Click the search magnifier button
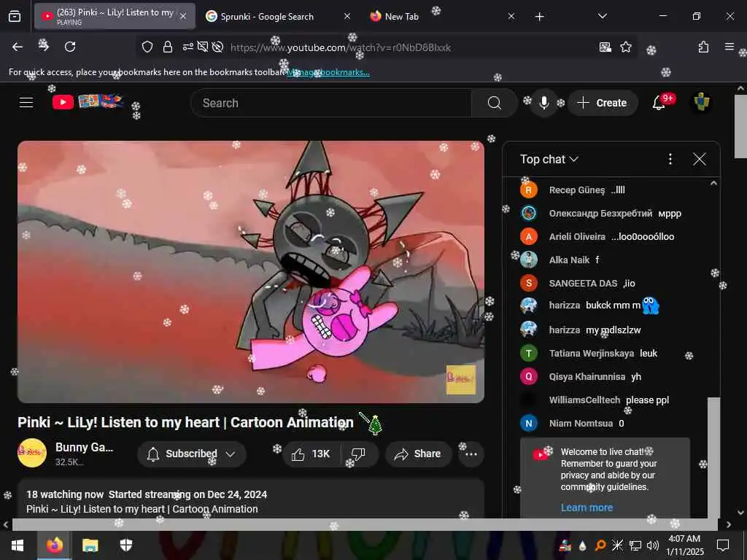Viewport: 747px width, 560px height. tap(495, 103)
